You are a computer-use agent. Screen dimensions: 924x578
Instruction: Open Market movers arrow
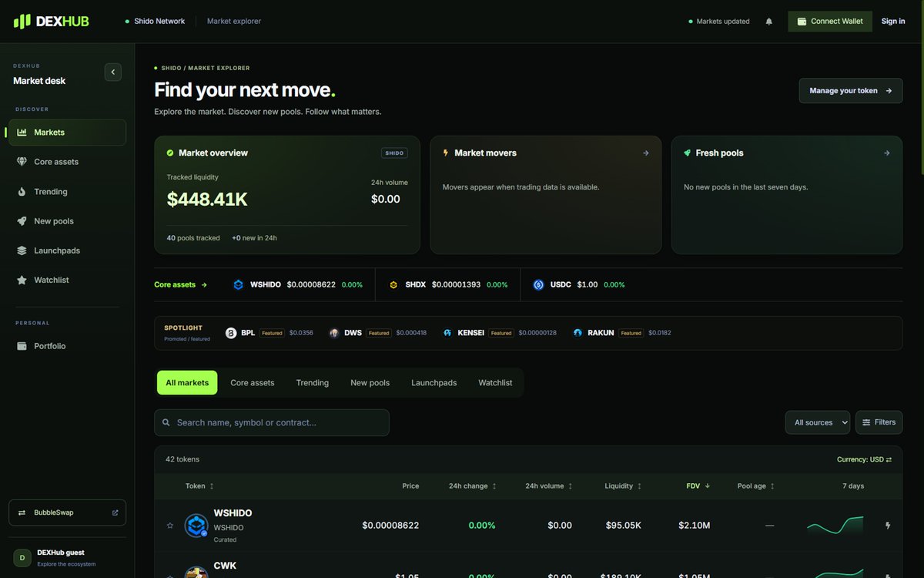pos(646,153)
